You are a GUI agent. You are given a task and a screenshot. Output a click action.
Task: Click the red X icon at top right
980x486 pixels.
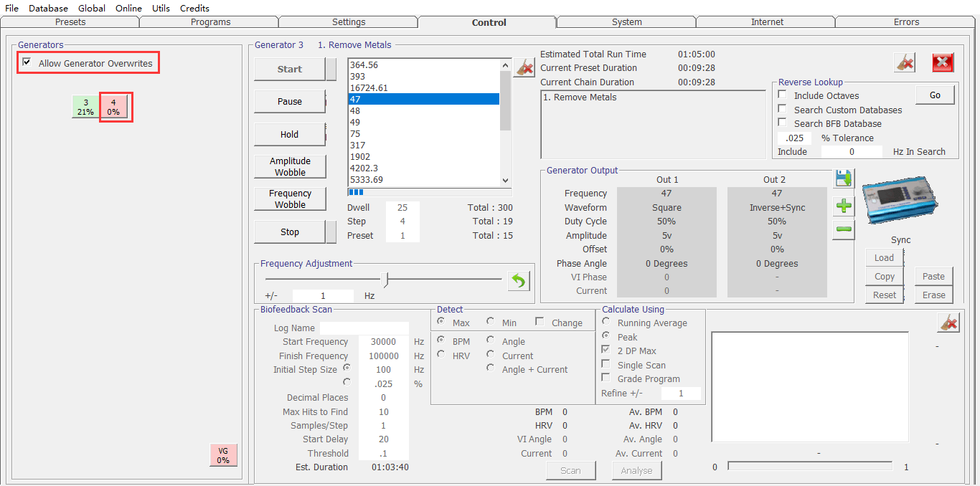[x=943, y=63]
